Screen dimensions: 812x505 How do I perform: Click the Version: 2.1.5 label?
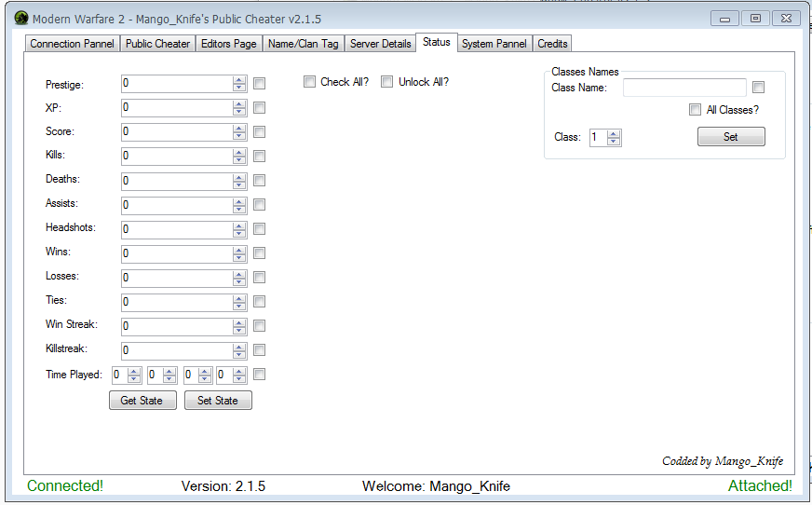(223, 486)
